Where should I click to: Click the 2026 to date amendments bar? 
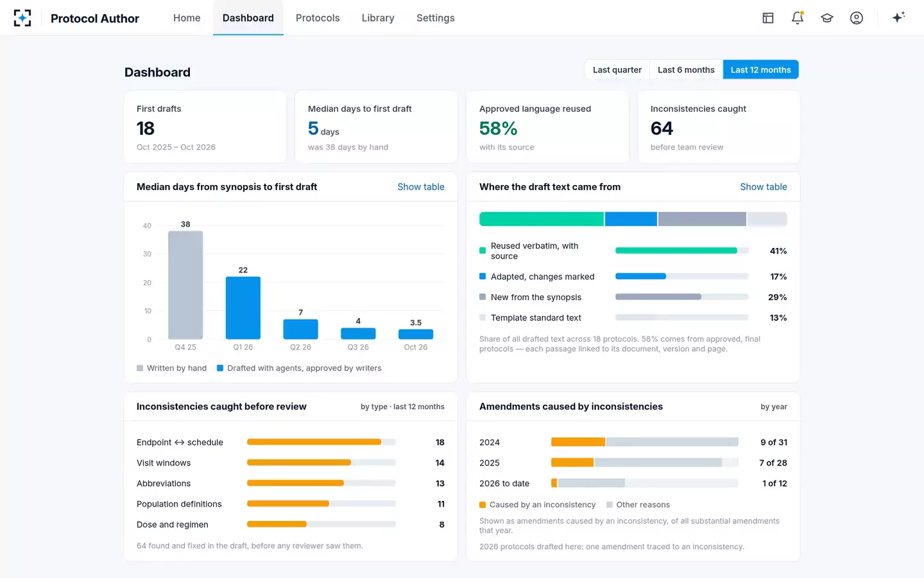(645, 483)
